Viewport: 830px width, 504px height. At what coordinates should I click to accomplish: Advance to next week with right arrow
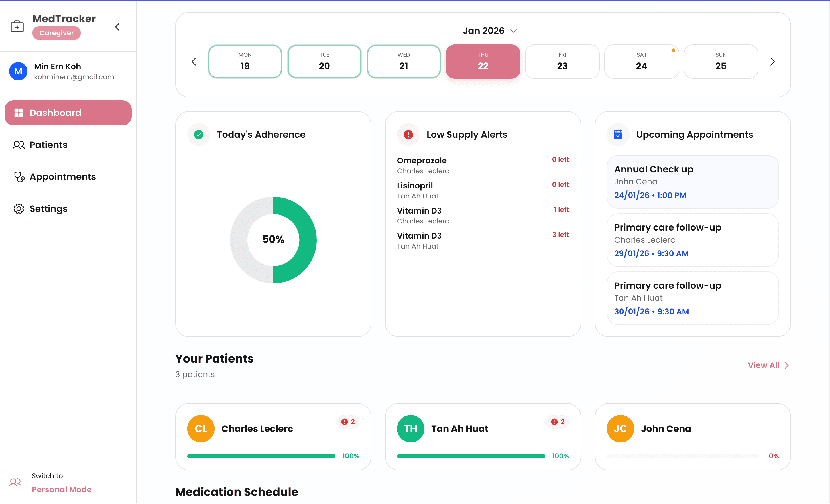[x=772, y=61]
